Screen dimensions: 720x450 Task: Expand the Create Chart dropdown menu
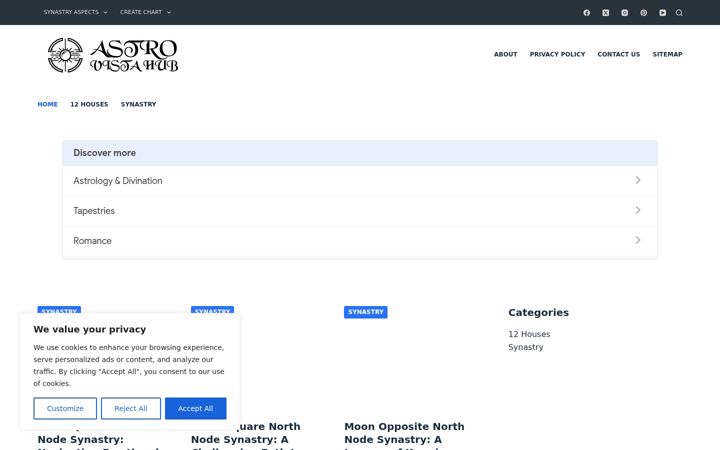pos(146,12)
